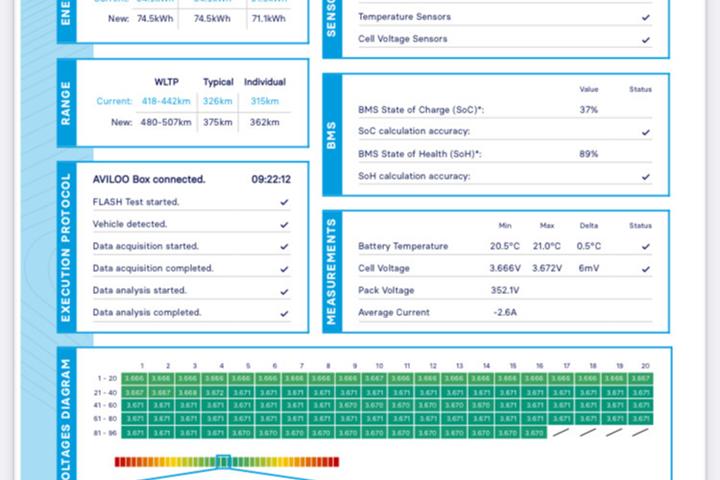Click the "71.1kWh" new energy value
The width and height of the screenshot is (720, 480).
[x=269, y=19]
